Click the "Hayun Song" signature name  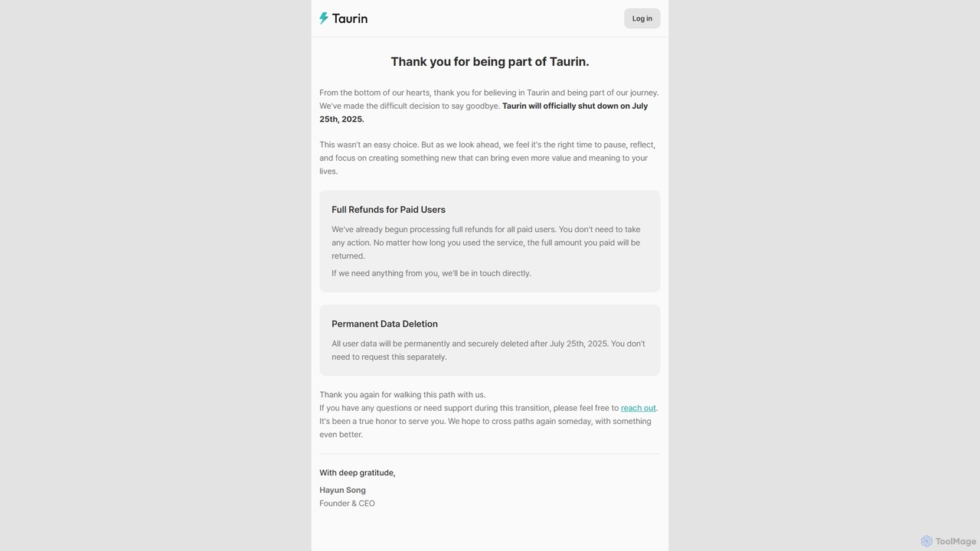pyautogui.click(x=342, y=490)
